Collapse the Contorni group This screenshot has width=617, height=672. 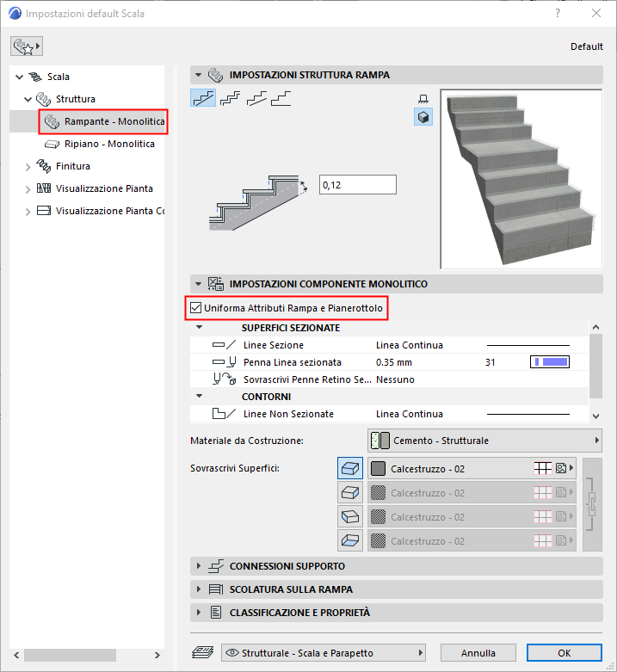click(x=200, y=397)
